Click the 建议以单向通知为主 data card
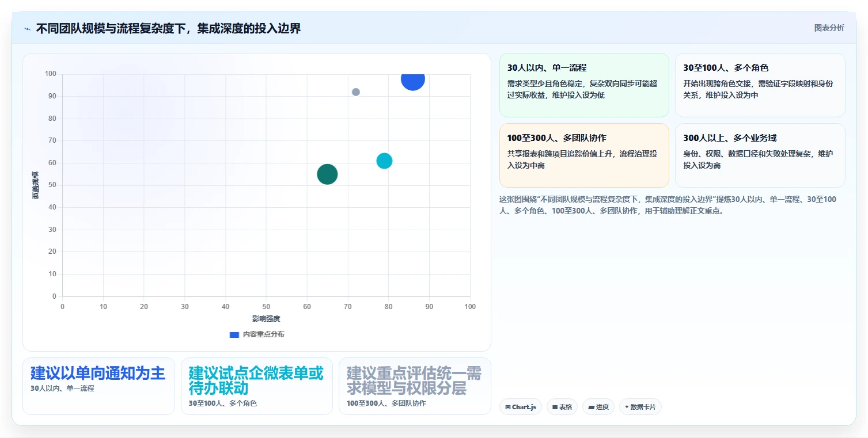868x438 pixels. [x=98, y=386]
